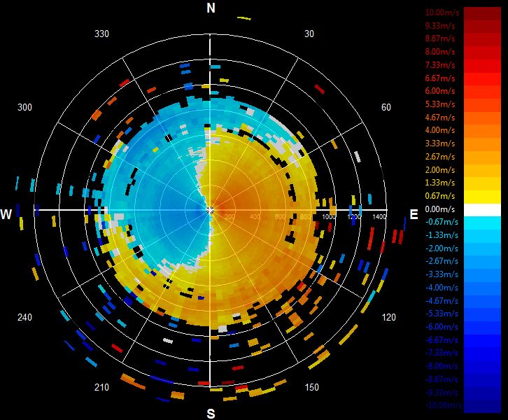Click the 1000 range ring label

click(x=329, y=217)
